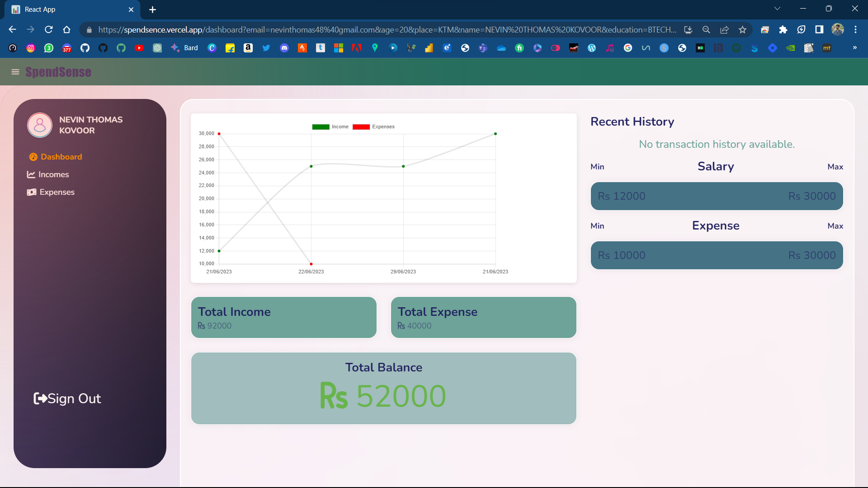Screen dimensions: 868x488
Task: Bookmark this page with star icon
Action: click(x=742, y=30)
